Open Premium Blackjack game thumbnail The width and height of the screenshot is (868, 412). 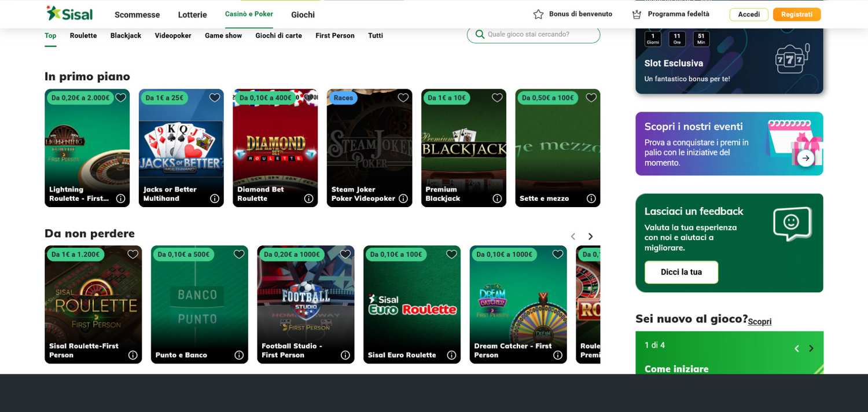pyautogui.click(x=464, y=148)
